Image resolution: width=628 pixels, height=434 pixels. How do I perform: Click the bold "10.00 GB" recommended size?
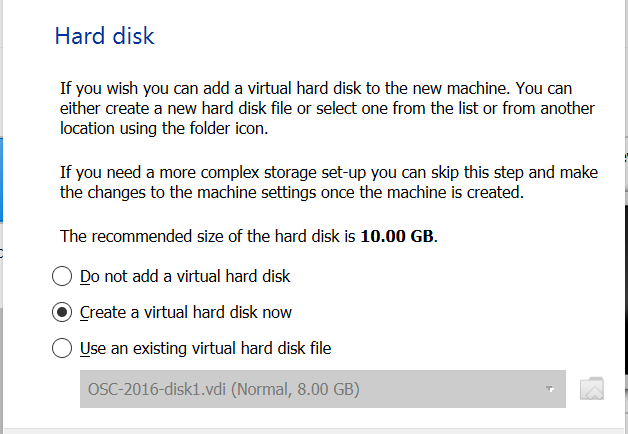pyautogui.click(x=398, y=237)
